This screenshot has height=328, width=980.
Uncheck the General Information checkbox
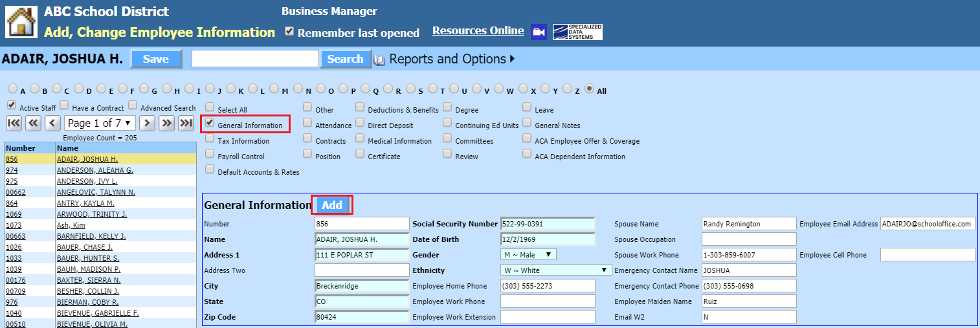(x=210, y=122)
